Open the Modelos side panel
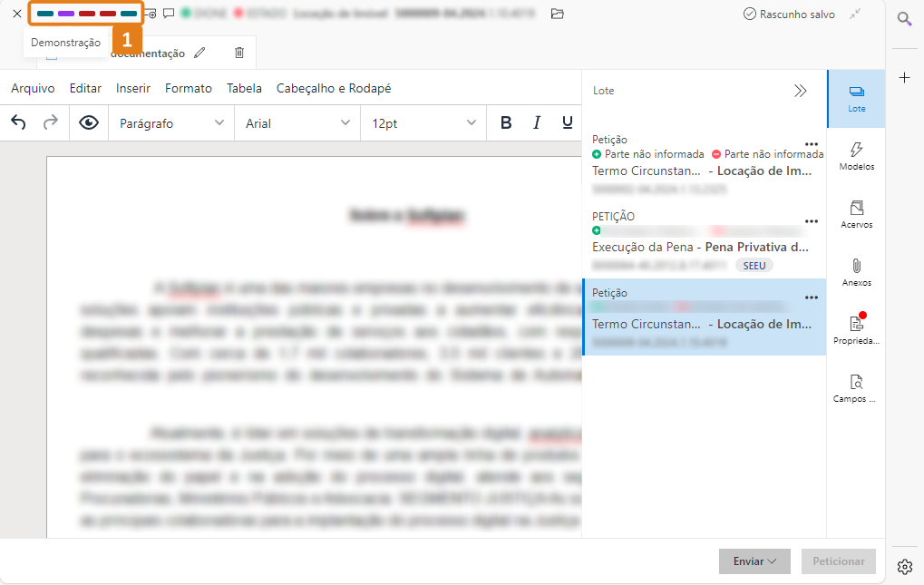Viewport: 924px width, 585px height. tap(856, 156)
